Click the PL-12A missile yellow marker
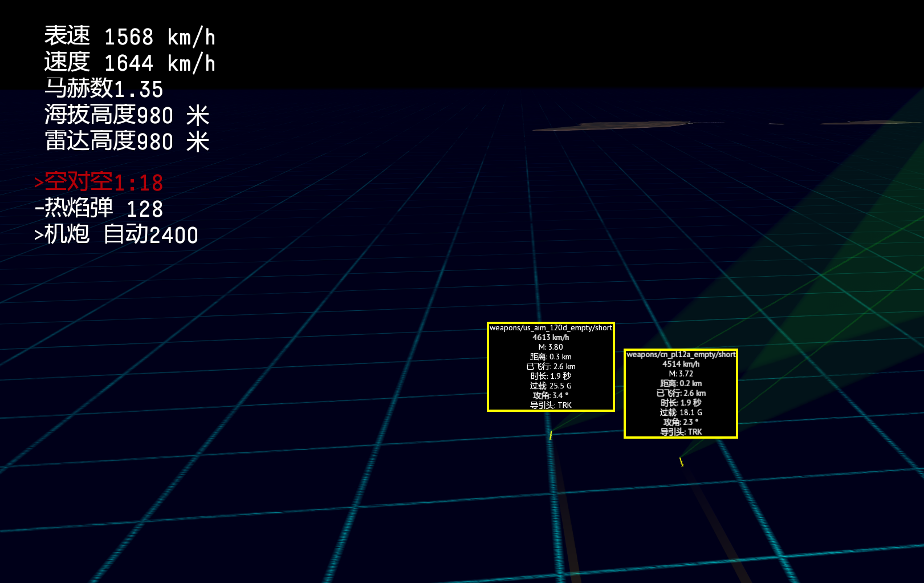924x583 pixels. [x=681, y=461]
